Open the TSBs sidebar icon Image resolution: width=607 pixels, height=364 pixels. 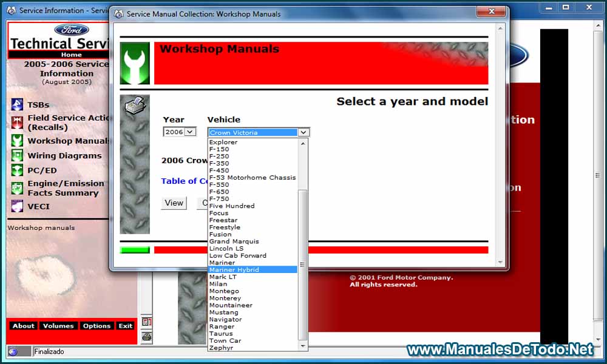click(x=16, y=104)
